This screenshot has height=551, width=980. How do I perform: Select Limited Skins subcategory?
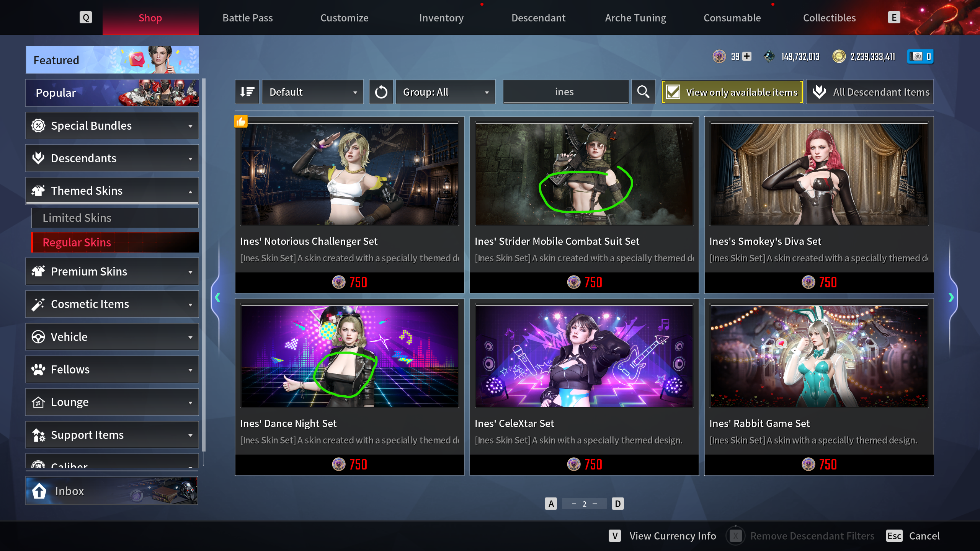(x=115, y=218)
